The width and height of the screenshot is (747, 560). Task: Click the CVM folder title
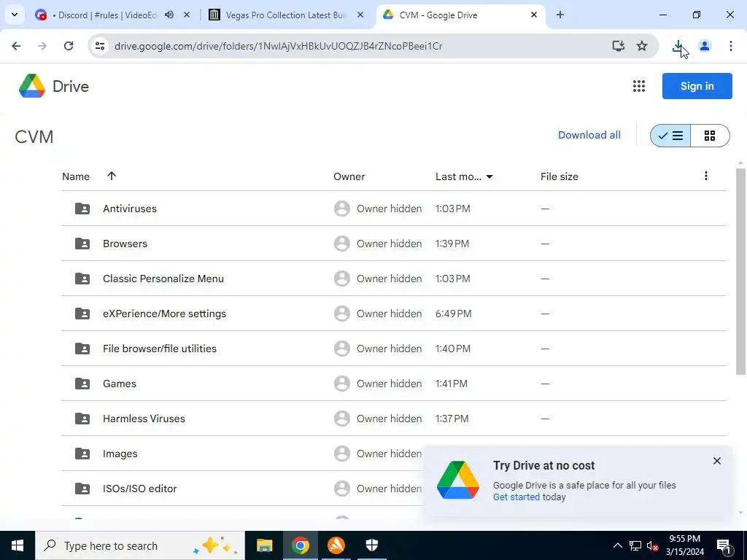coord(34,136)
